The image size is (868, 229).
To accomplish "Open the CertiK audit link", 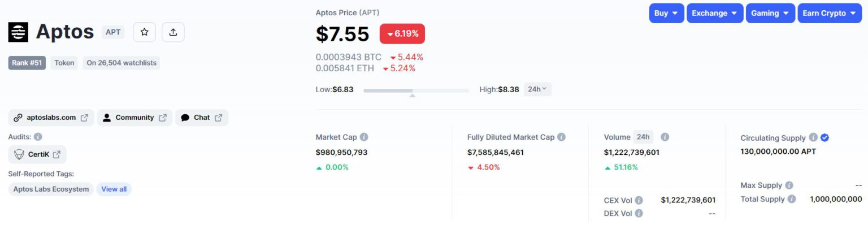I will [37, 154].
